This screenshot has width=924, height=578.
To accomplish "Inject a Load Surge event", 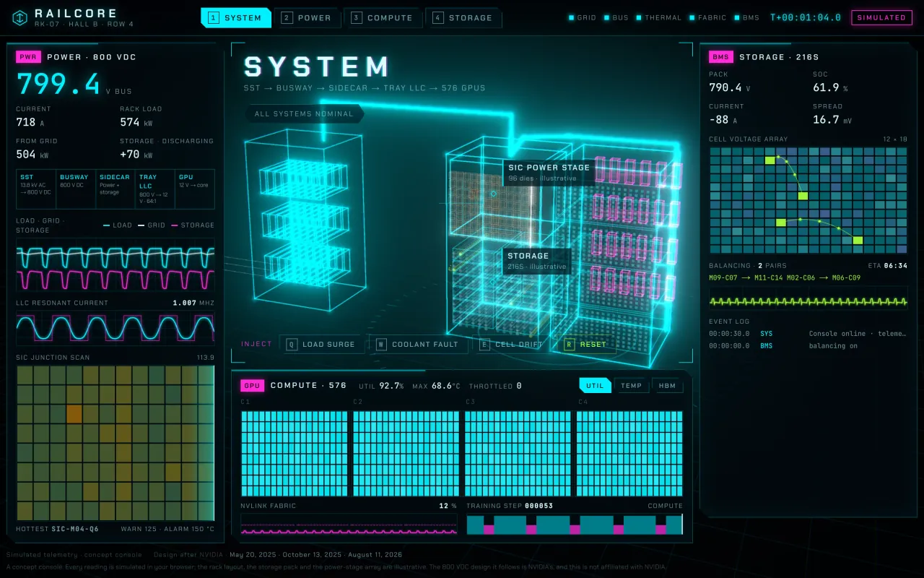I will click(322, 345).
